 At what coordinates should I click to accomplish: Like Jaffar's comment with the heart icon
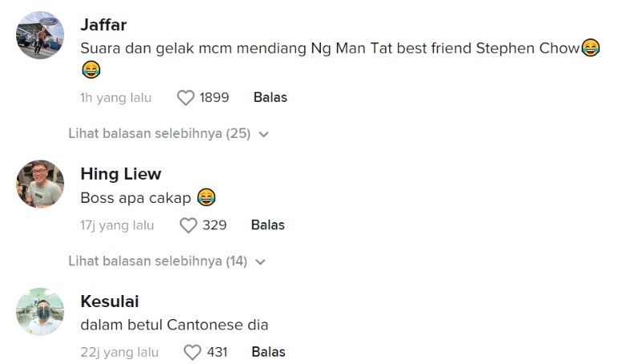click(x=186, y=98)
